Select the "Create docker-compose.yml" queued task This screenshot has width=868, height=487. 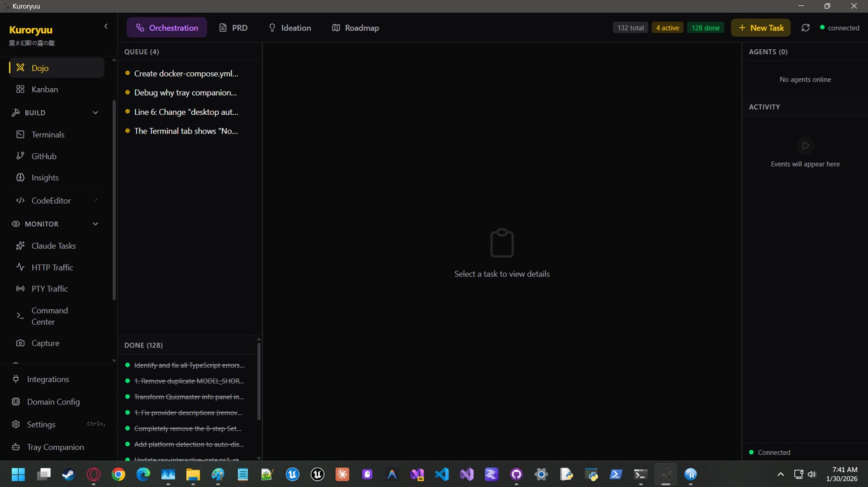click(x=185, y=74)
